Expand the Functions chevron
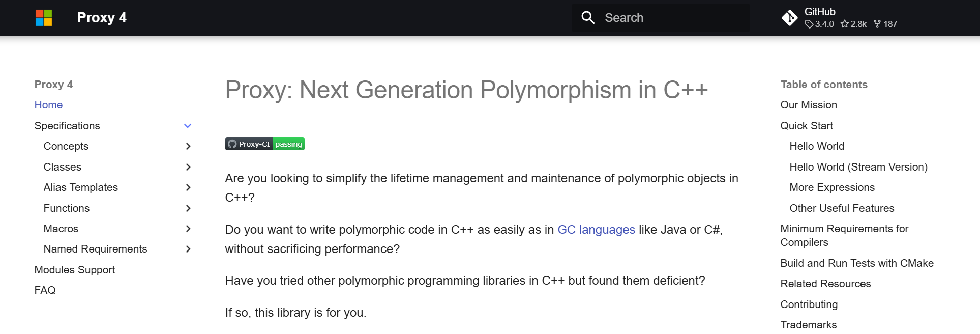 pos(188,208)
